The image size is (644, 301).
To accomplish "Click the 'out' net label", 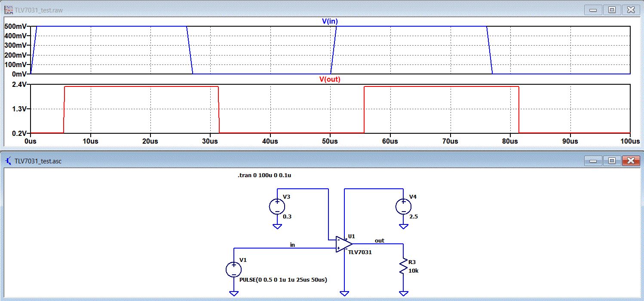I will coord(379,241).
